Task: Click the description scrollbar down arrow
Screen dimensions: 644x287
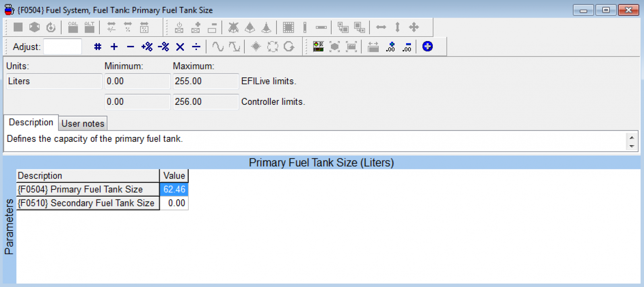Action: pyautogui.click(x=632, y=146)
